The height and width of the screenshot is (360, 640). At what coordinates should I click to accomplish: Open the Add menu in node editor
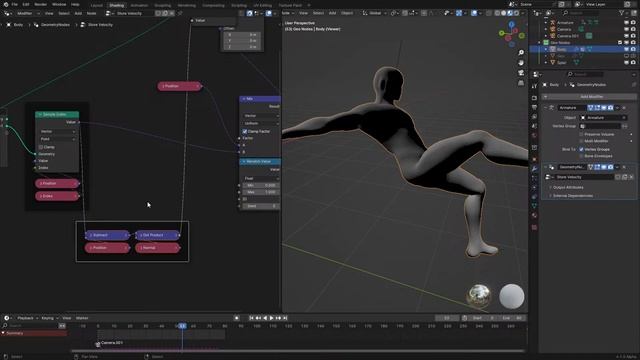click(78, 13)
